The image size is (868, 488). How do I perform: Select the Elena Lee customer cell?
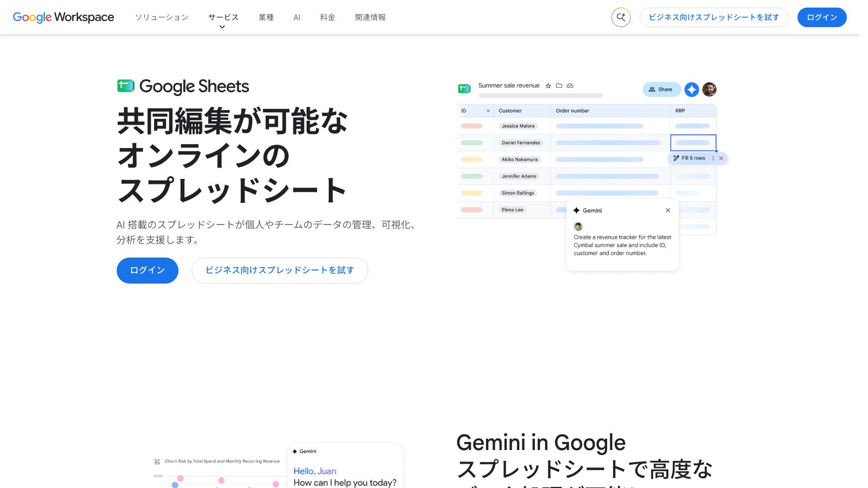[512, 210]
